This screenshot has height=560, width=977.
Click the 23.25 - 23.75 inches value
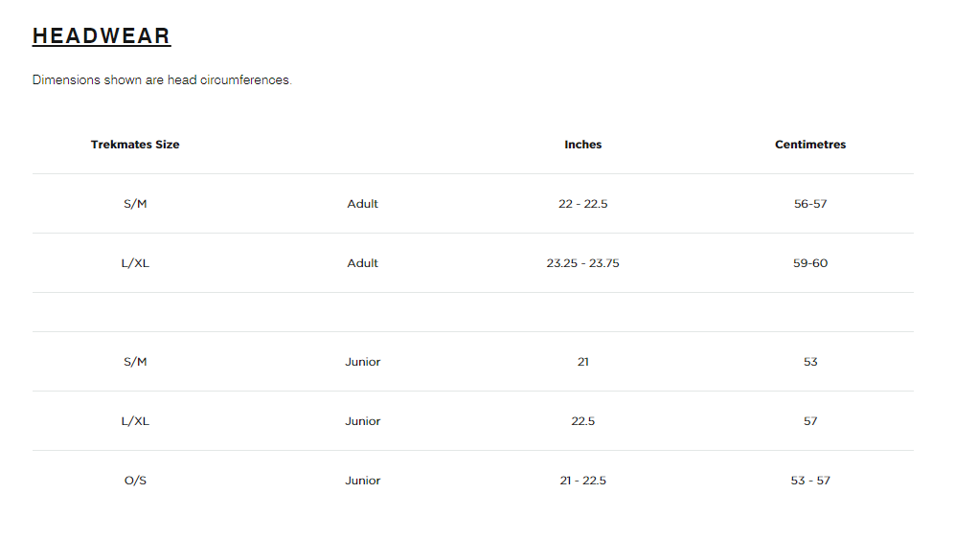[582, 263]
